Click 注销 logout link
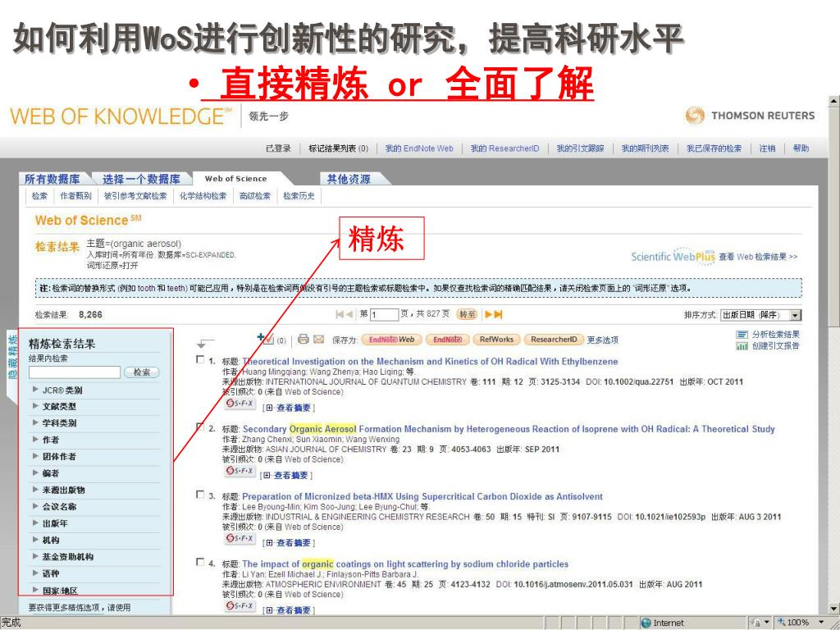This screenshot has height=630, width=840. point(767,148)
